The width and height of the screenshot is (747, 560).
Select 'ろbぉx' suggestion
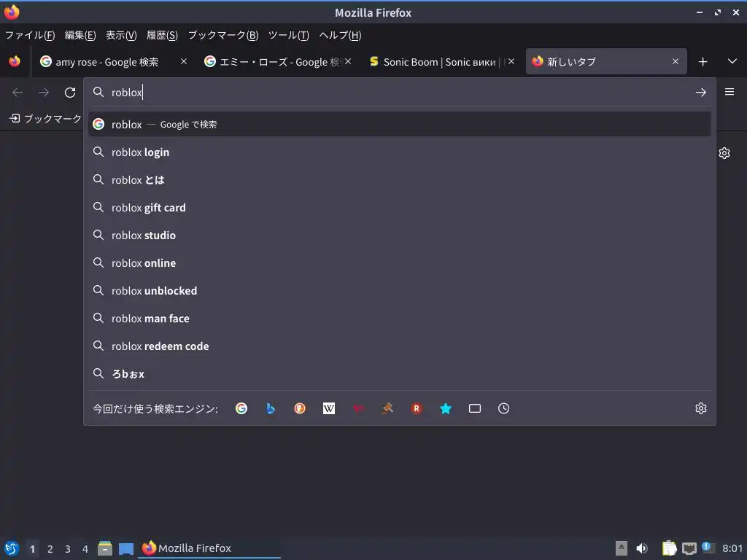tap(399, 374)
